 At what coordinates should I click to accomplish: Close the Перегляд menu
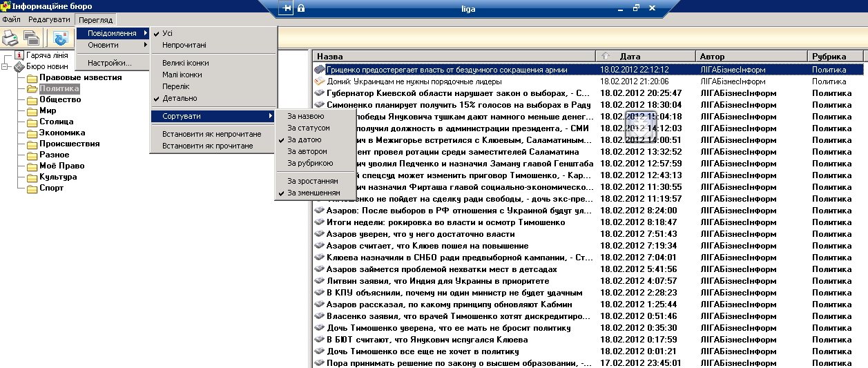coord(95,19)
